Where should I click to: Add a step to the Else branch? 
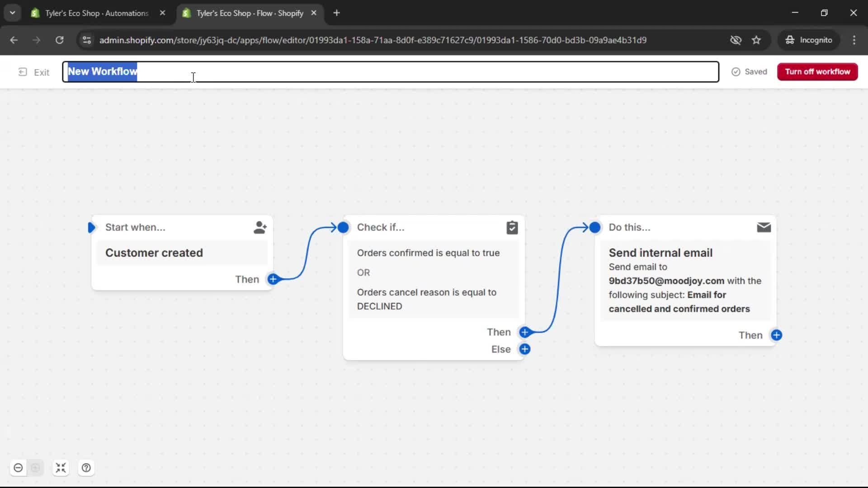(x=525, y=349)
